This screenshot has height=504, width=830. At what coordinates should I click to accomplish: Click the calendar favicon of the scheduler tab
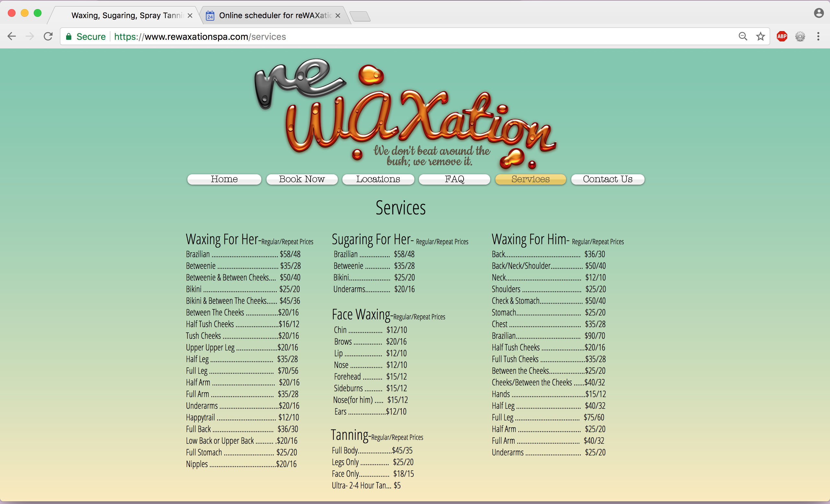[210, 16]
